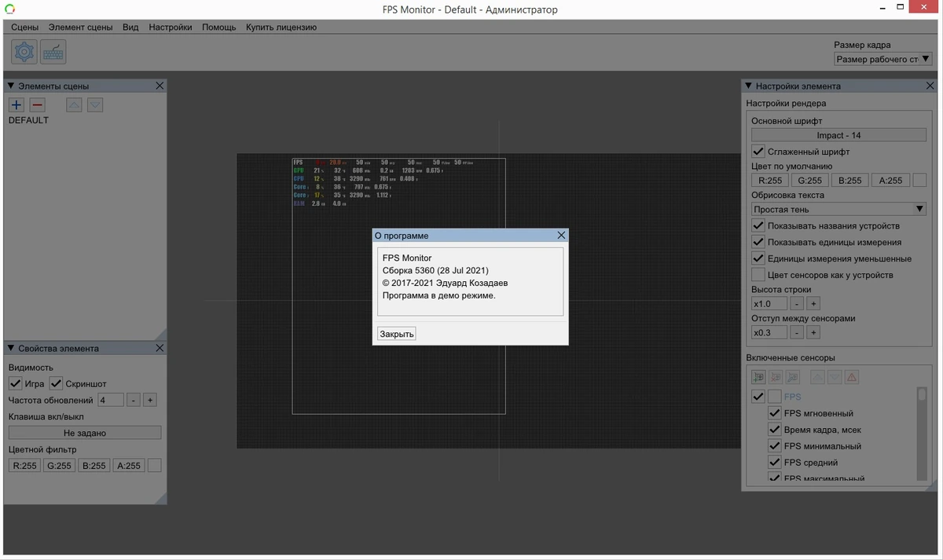Open the Помощь menu

pyautogui.click(x=218, y=27)
